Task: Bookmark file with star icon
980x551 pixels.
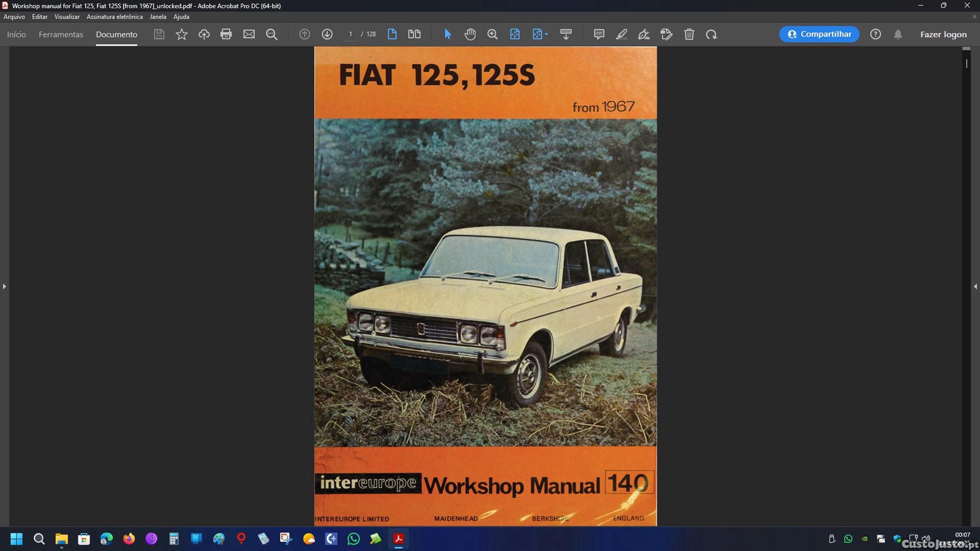Action: tap(182, 34)
